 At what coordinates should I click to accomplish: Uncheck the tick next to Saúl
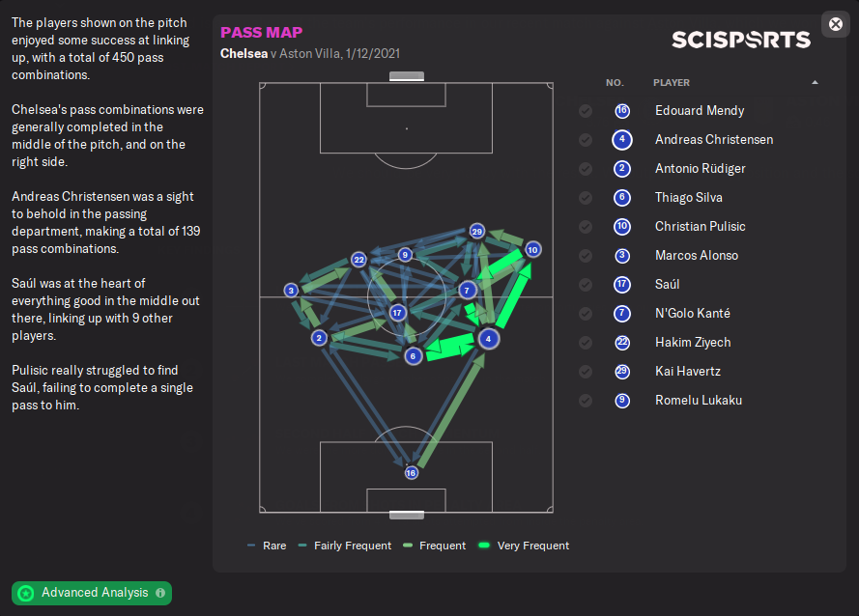[586, 285]
